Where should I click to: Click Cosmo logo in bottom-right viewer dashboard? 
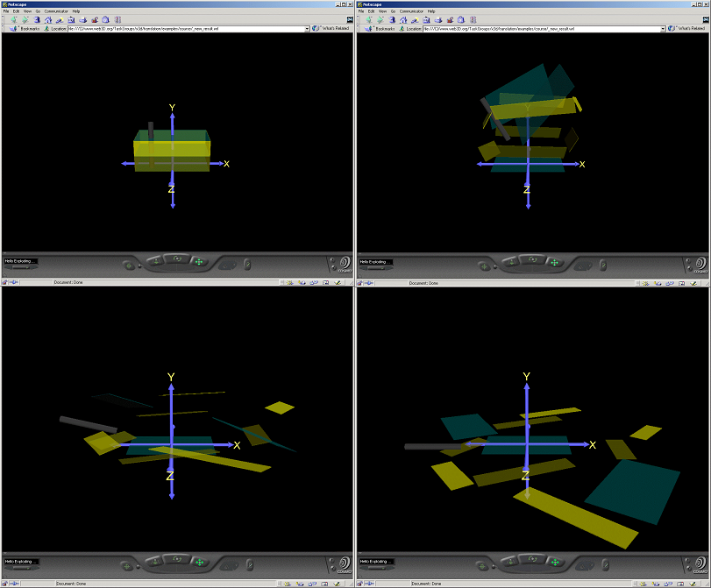pyautogui.click(x=698, y=563)
